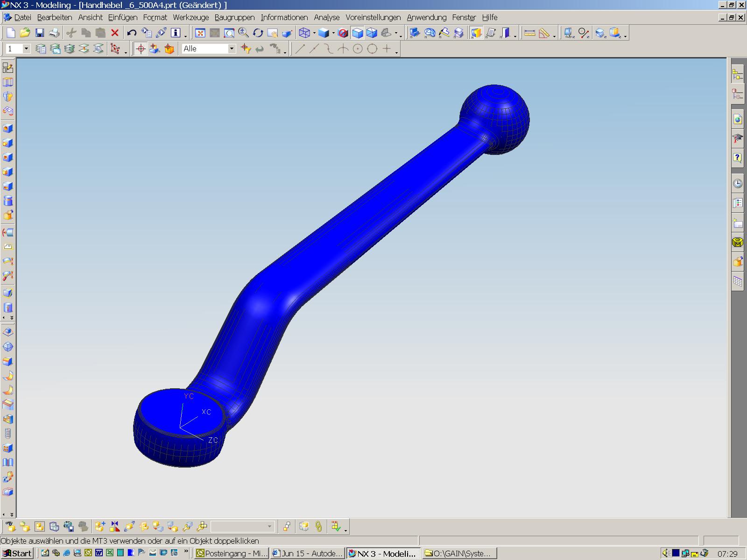Viewport: 747px width, 560px height.
Task: Click the system tray clock showing 07:29
Action: click(x=727, y=553)
